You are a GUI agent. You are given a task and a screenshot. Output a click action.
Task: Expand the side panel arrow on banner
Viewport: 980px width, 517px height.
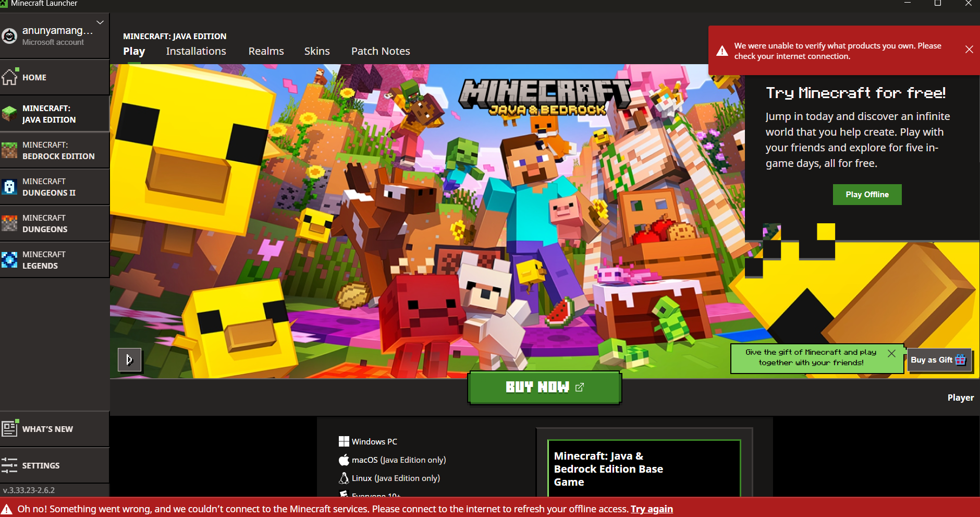tap(129, 359)
